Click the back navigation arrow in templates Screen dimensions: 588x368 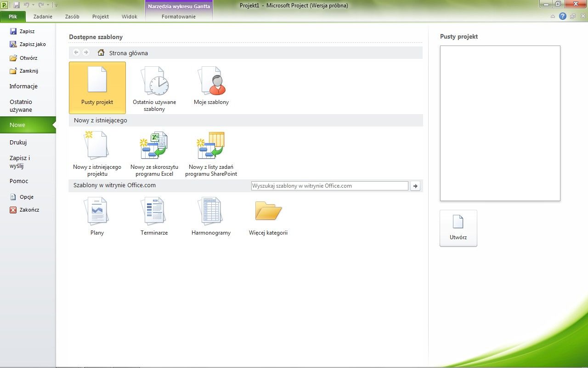(76, 52)
